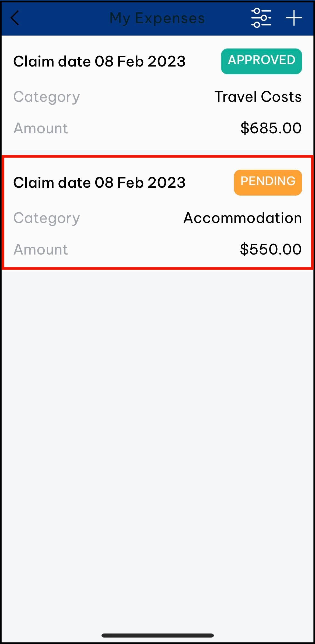Click the APPROVED status badge
The height and width of the screenshot is (644, 315).
click(261, 61)
